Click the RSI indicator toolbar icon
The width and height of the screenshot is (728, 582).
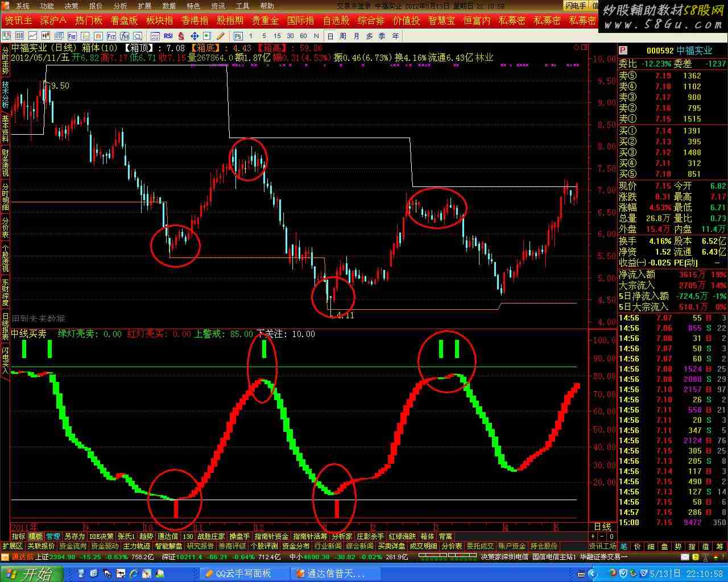click(168, 36)
